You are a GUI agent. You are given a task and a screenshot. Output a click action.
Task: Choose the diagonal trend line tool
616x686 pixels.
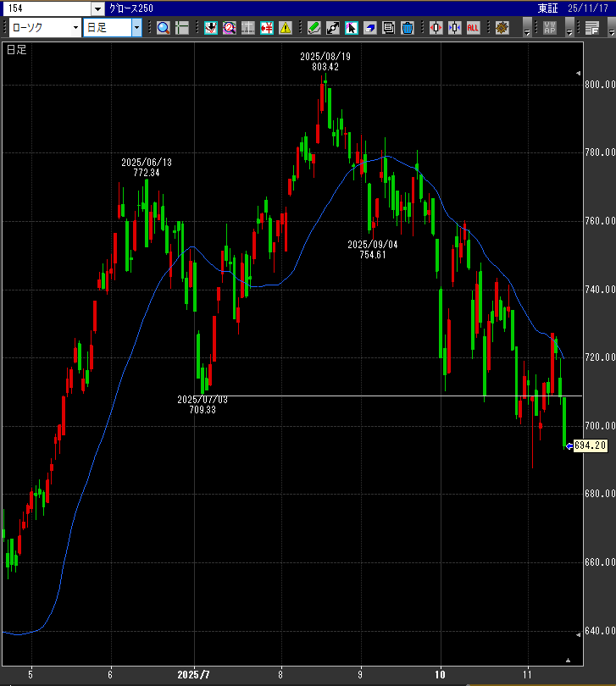(332, 28)
